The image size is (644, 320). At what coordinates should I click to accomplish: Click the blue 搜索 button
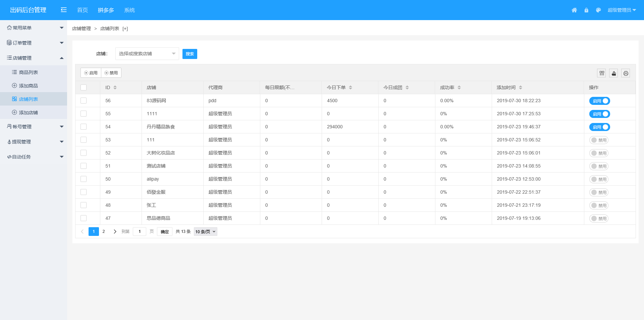(x=190, y=54)
